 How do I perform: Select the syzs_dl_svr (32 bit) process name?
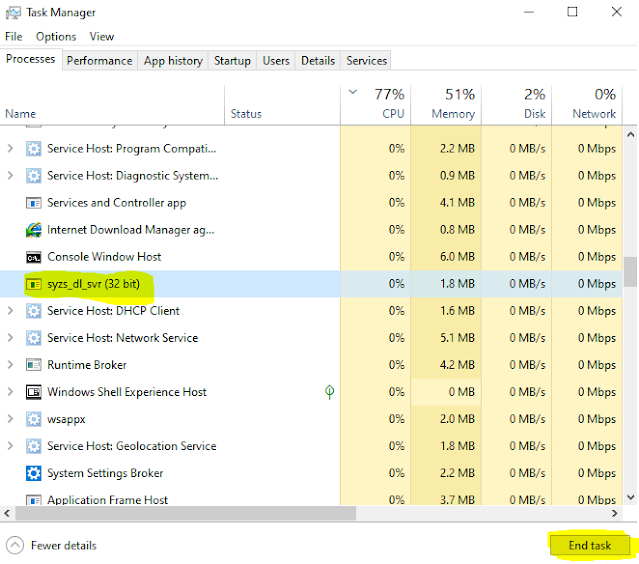93,284
